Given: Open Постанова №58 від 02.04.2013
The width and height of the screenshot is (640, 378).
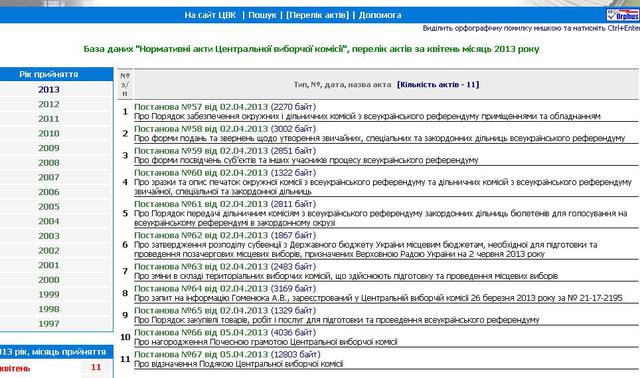Looking at the screenshot, I should [x=201, y=129].
